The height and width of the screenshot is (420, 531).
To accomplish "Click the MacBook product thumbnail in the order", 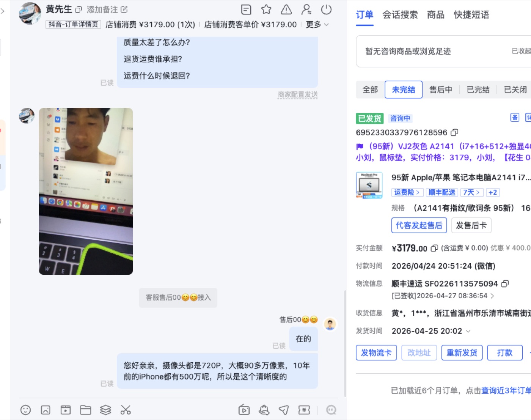I will click(369, 185).
